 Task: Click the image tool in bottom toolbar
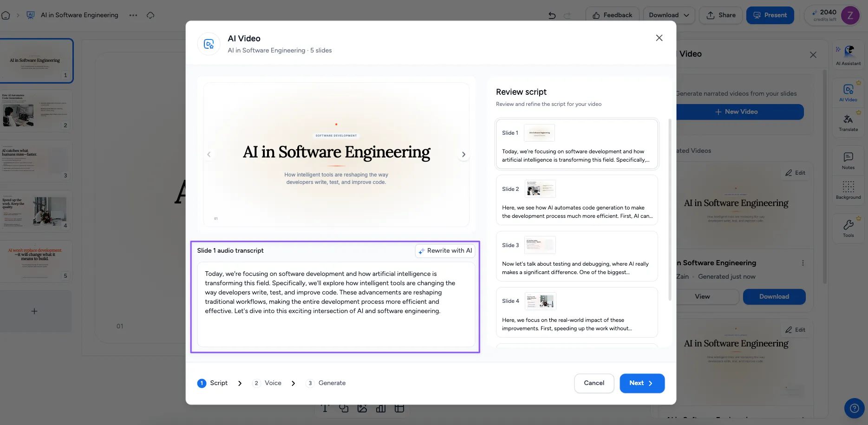point(362,408)
